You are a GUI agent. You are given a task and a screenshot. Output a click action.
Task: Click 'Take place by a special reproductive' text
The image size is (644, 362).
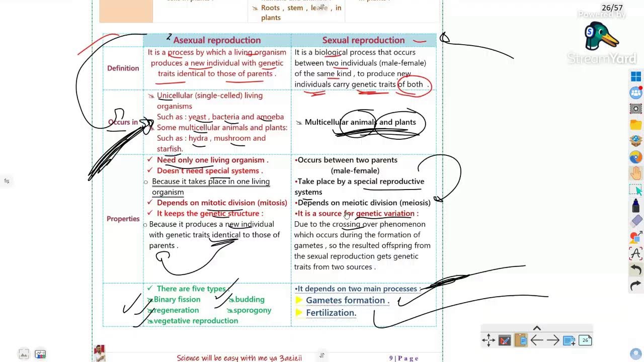[x=361, y=181]
